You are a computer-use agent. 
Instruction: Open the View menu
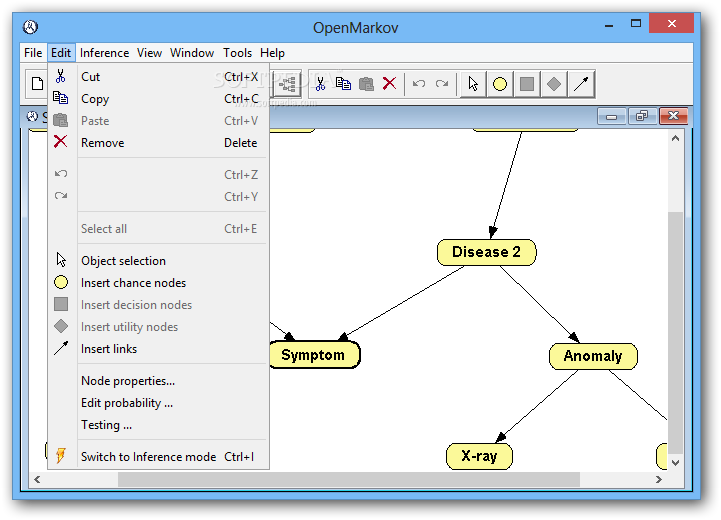coord(149,53)
